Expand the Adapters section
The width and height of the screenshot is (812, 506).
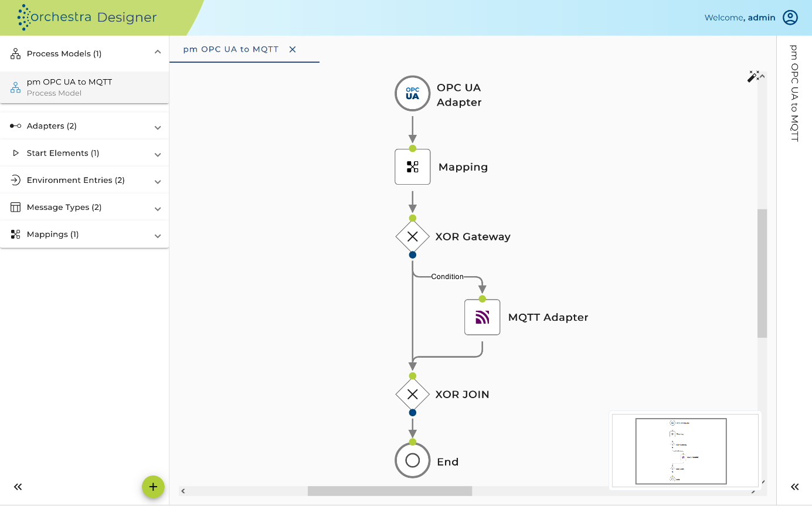coord(158,127)
